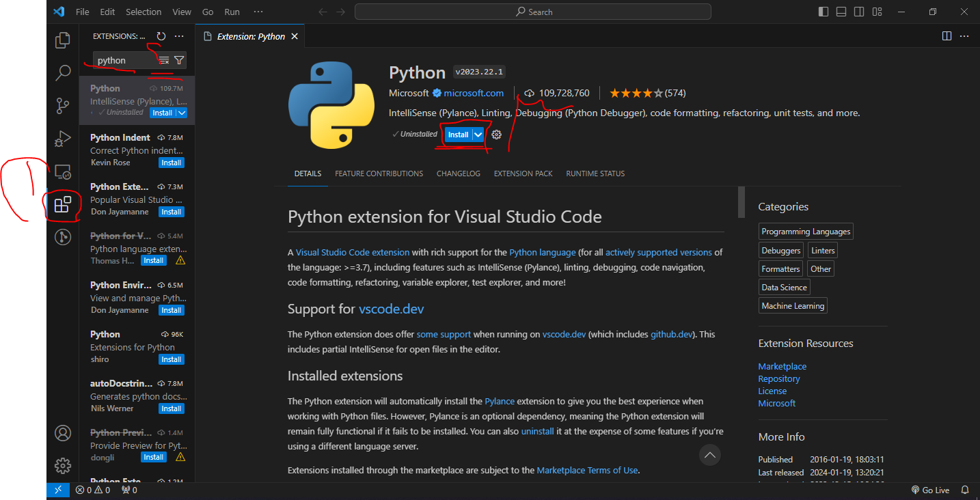Open remote window indicator in status bar

click(x=58, y=490)
